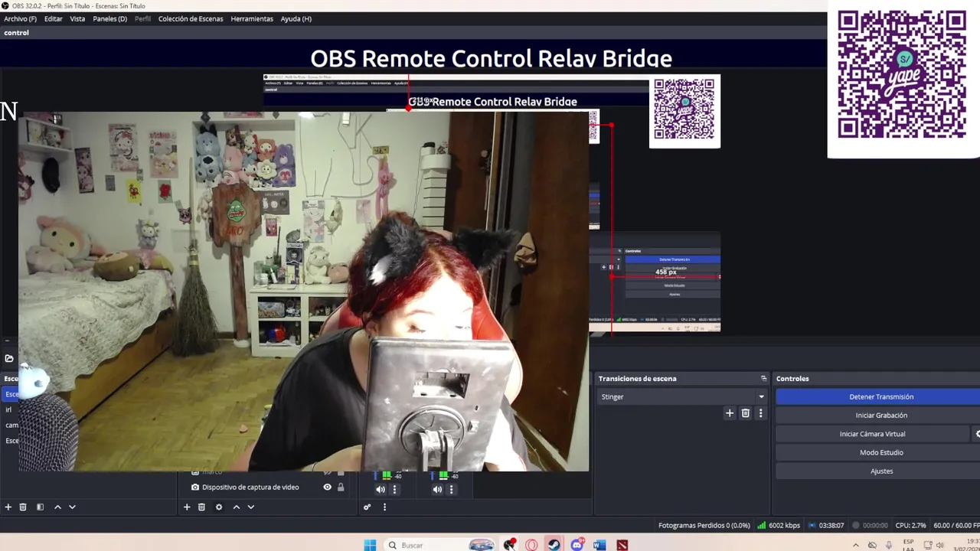Click the ESP language indicator

tap(908, 545)
